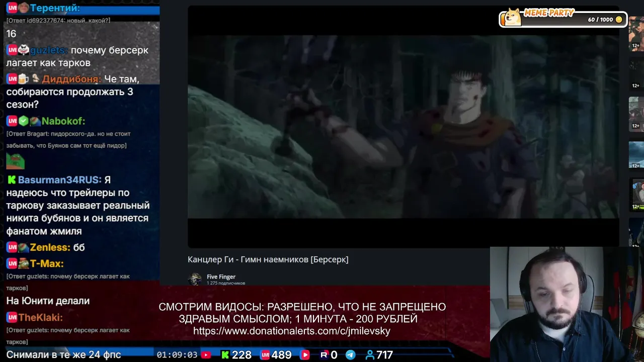Click the chat message 'Снимали в те же 24 фпс'
Screen dimensions: 644x362
63,354
